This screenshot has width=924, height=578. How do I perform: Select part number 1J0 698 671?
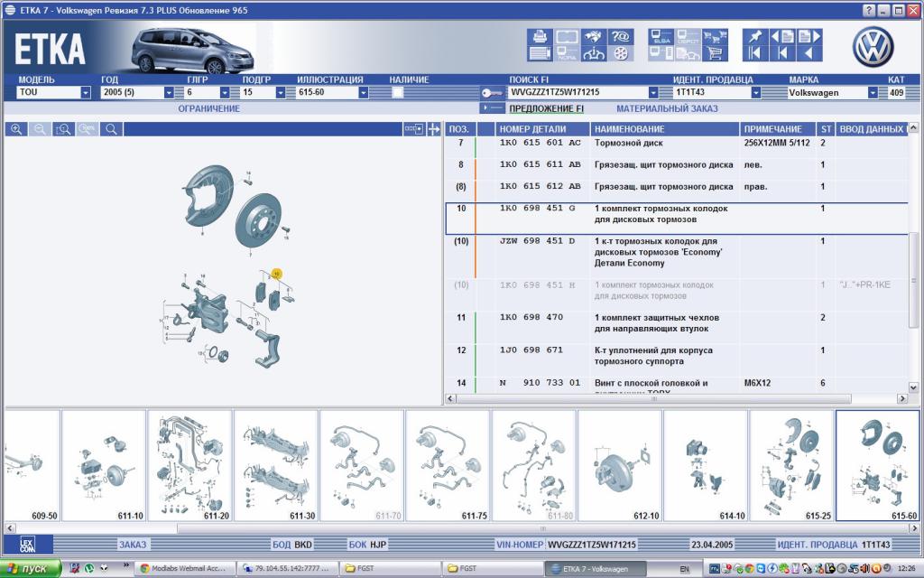(x=531, y=350)
